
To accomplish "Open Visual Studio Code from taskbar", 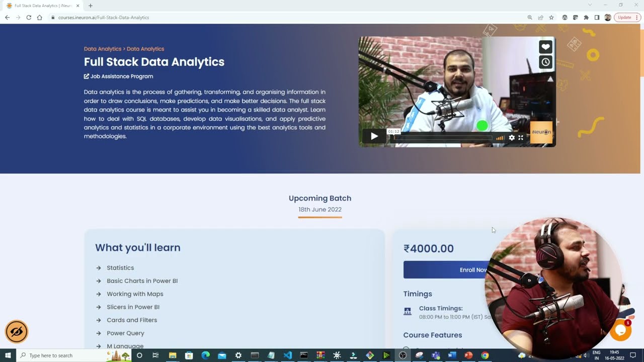I will (x=287, y=355).
